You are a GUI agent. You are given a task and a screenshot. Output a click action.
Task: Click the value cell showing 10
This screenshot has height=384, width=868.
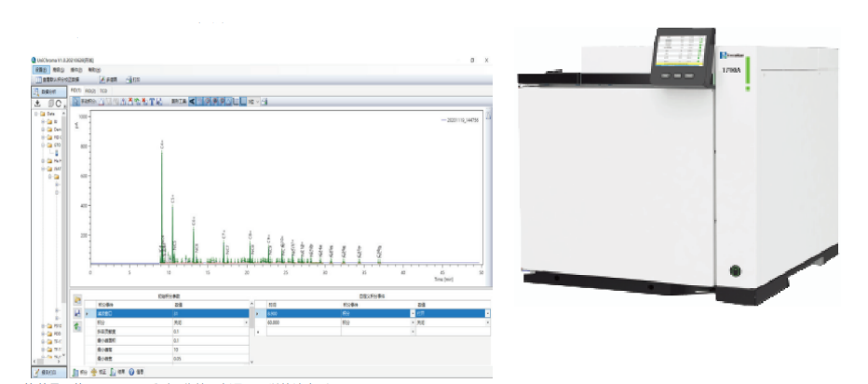[210, 350]
